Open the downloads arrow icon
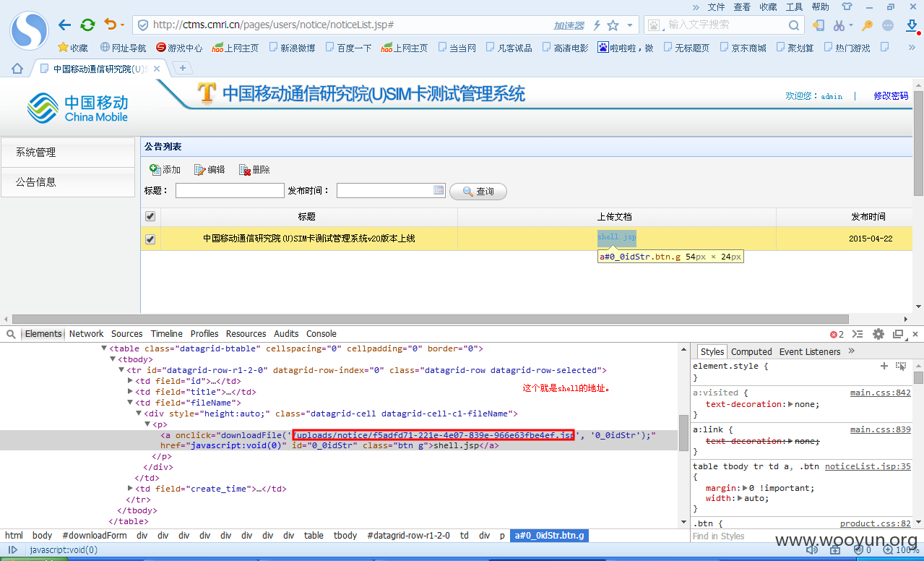 click(x=911, y=25)
